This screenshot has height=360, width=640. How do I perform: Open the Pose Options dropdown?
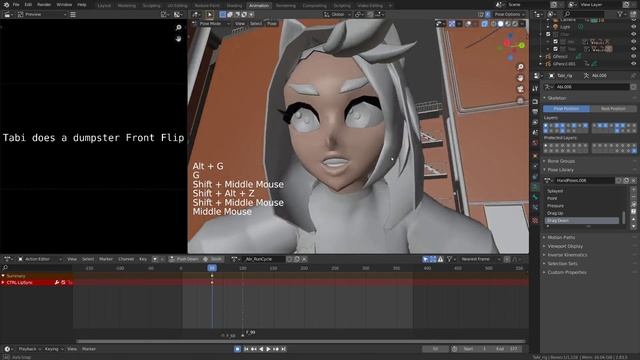pos(509,14)
